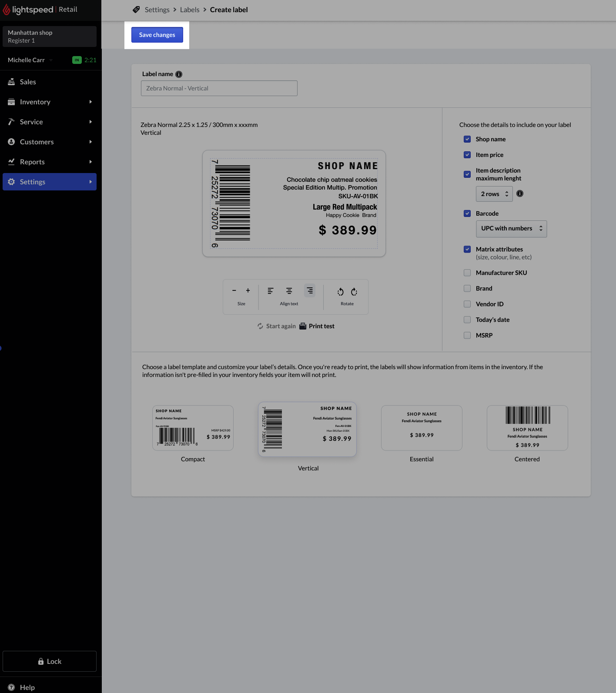Viewport: 616px width, 693px height.
Task: Enable the MSRP checkbox
Action: point(467,335)
